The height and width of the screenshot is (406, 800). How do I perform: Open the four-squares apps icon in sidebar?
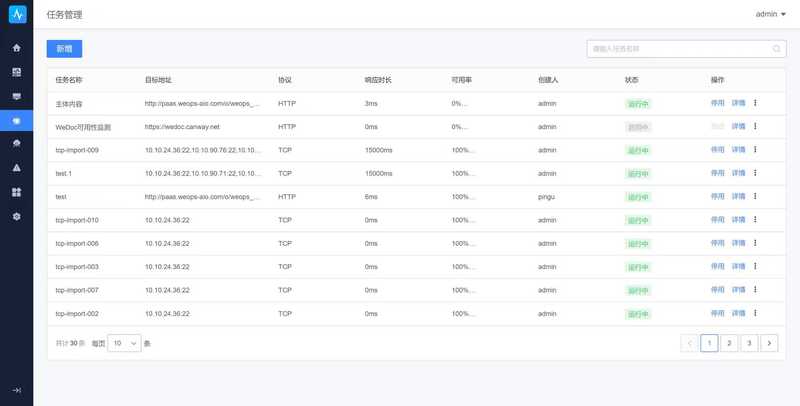pos(16,192)
